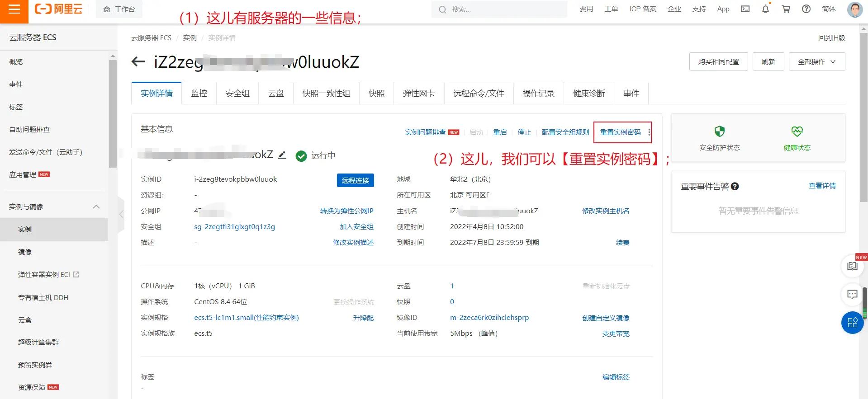Open Cloud Shell terminal icon
The width and height of the screenshot is (868, 399).
coord(745,9)
